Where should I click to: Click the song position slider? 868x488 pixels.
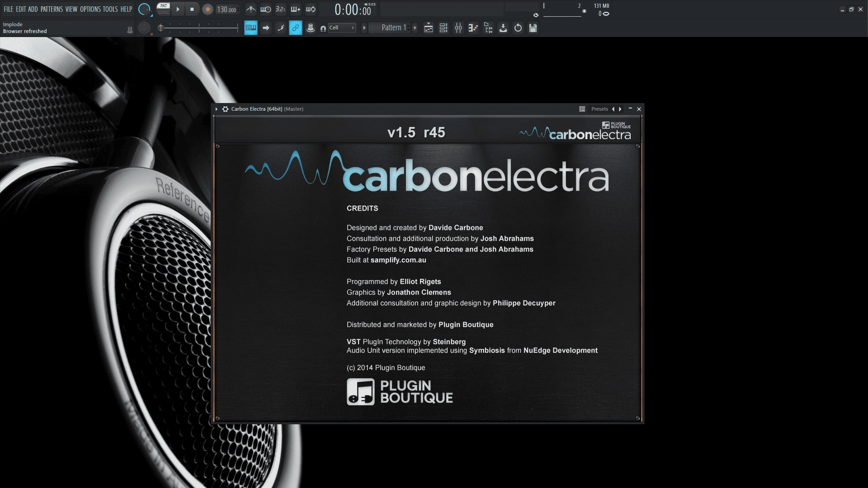click(x=198, y=28)
